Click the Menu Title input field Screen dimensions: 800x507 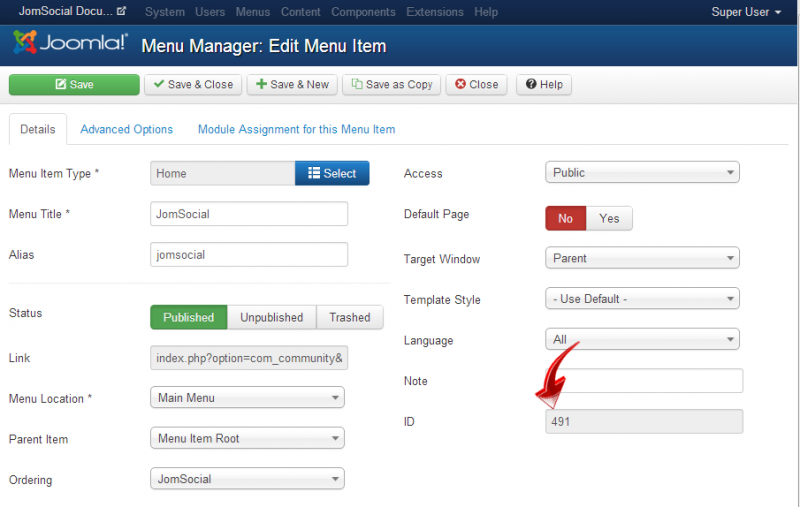click(x=249, y=214)
